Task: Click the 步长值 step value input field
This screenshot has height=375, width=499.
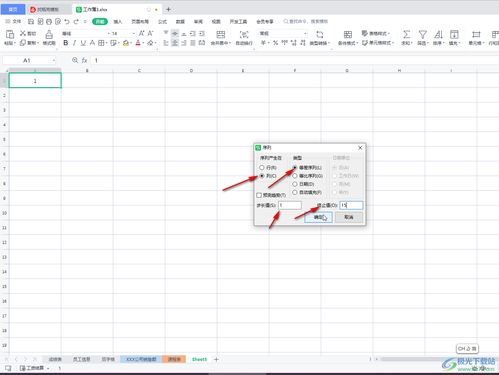Action: click(290, 205)
